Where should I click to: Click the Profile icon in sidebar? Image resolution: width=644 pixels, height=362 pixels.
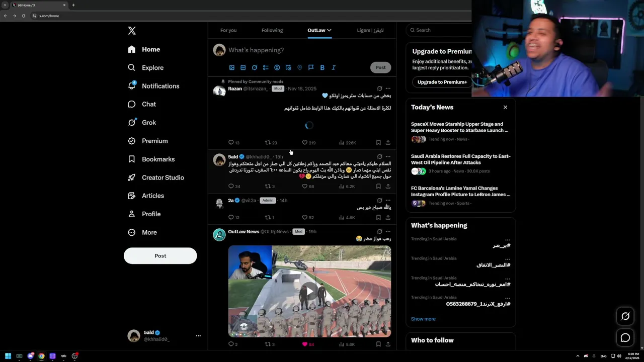click(x=132, y=214)
